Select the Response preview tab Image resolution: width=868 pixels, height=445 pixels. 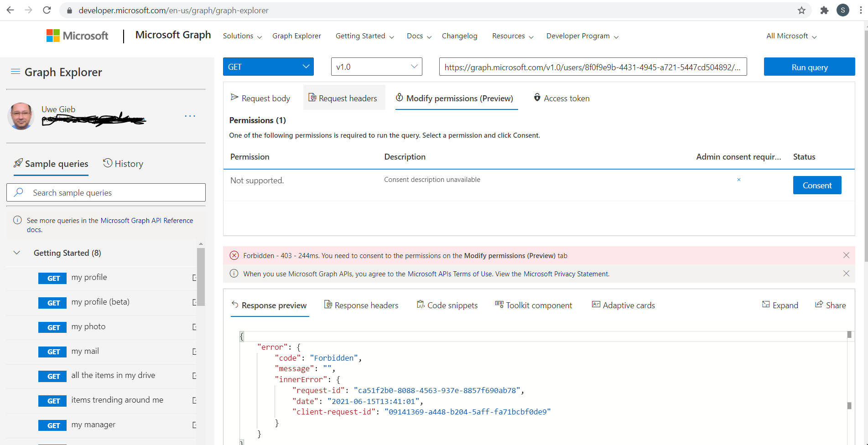[269, 305]
